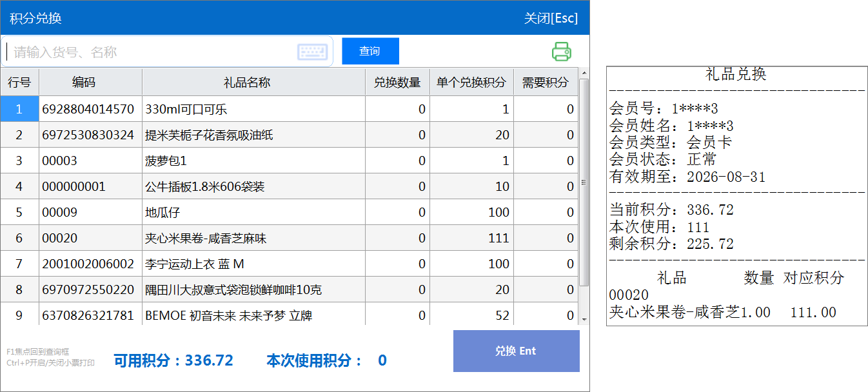Image resolution: width=868 pixels, height=392 pixels.
Task: Close the dialog via 关闭[Esc]
Action: (551, 18)
